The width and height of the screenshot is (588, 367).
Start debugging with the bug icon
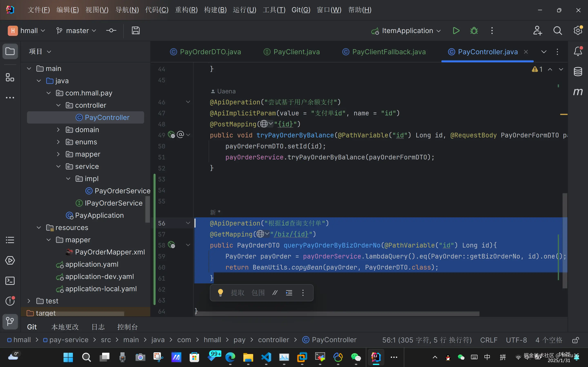(474, 31)
